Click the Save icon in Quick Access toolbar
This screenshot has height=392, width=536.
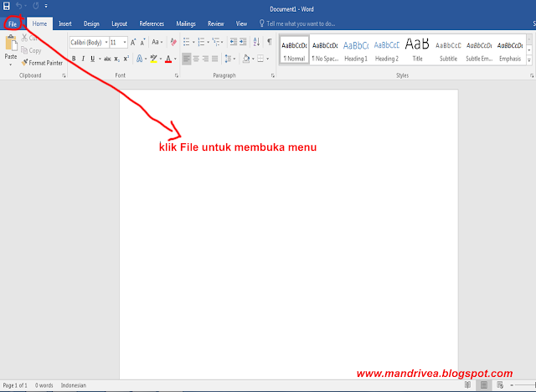click(x=7, y=6)
